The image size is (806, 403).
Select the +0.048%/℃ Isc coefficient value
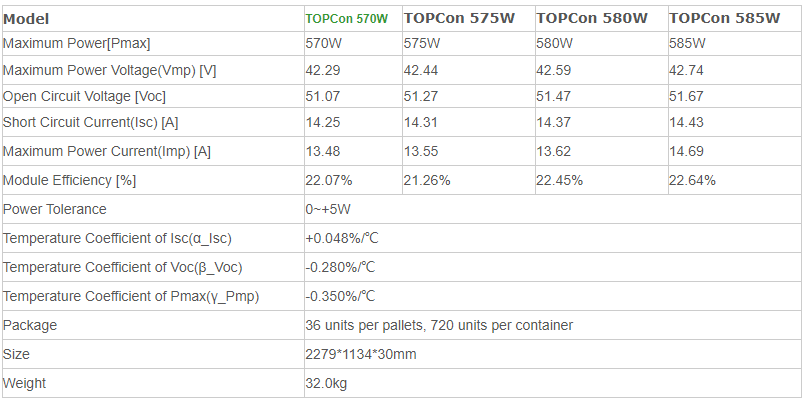[x=342, y=239]
